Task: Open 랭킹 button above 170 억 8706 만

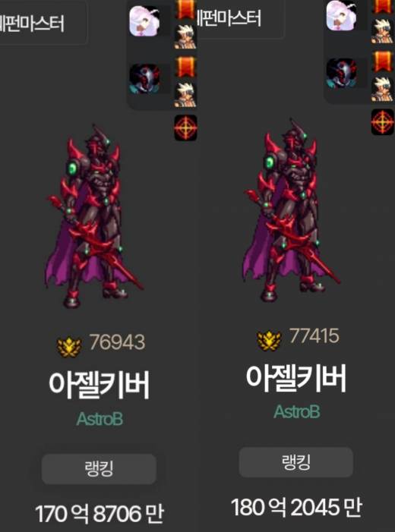Action: point(99,469)
